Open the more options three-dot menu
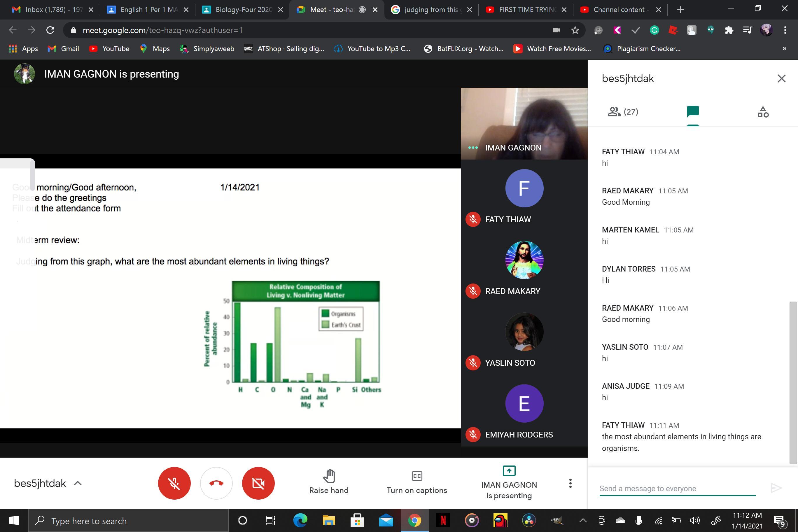Image resolution: width=798 pixels, height=532 pixels. [x=570, y=483]
